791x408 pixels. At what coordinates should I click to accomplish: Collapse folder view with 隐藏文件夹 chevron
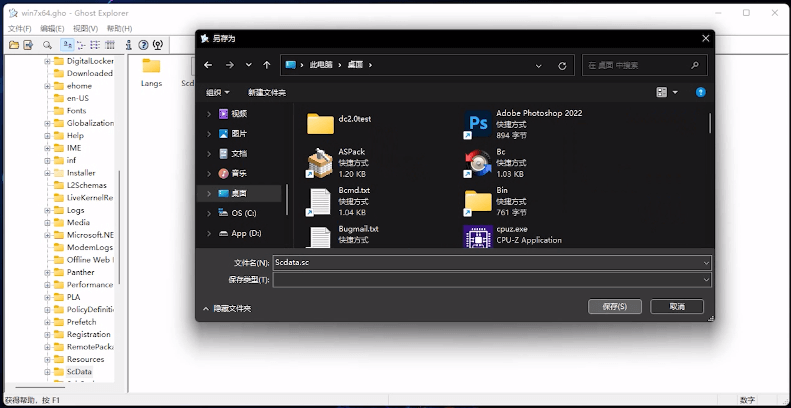[x=206, y=308]
